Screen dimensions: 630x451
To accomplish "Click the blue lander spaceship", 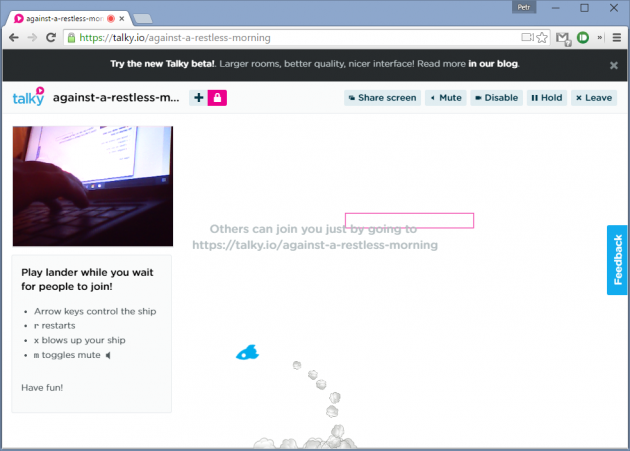I will point(247,352).
